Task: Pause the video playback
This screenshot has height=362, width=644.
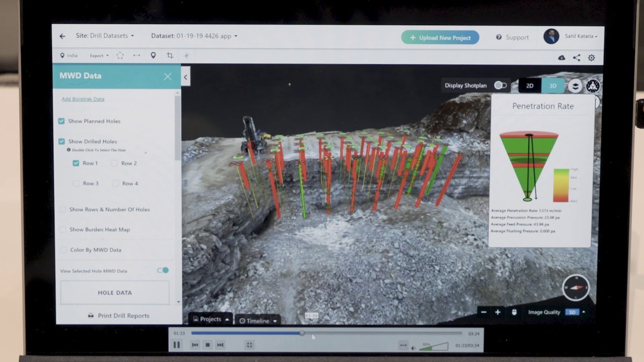Action: (x=177, y=345)
